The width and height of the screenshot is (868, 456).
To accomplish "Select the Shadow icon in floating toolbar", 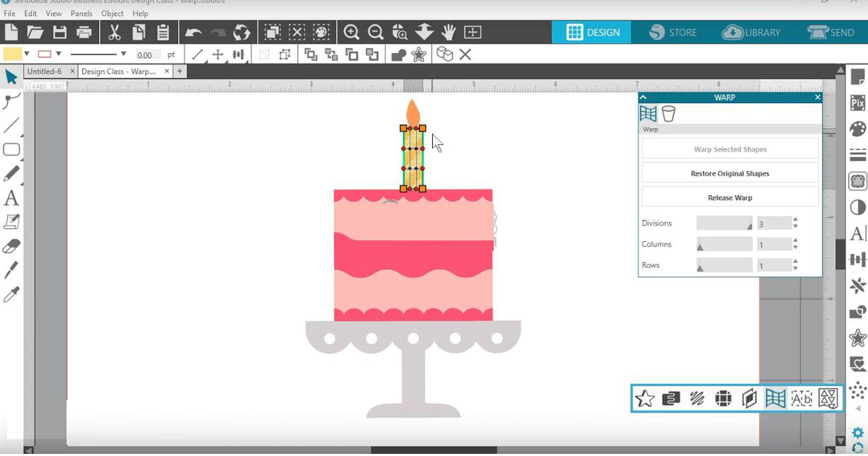I will (x=749, y=399).
